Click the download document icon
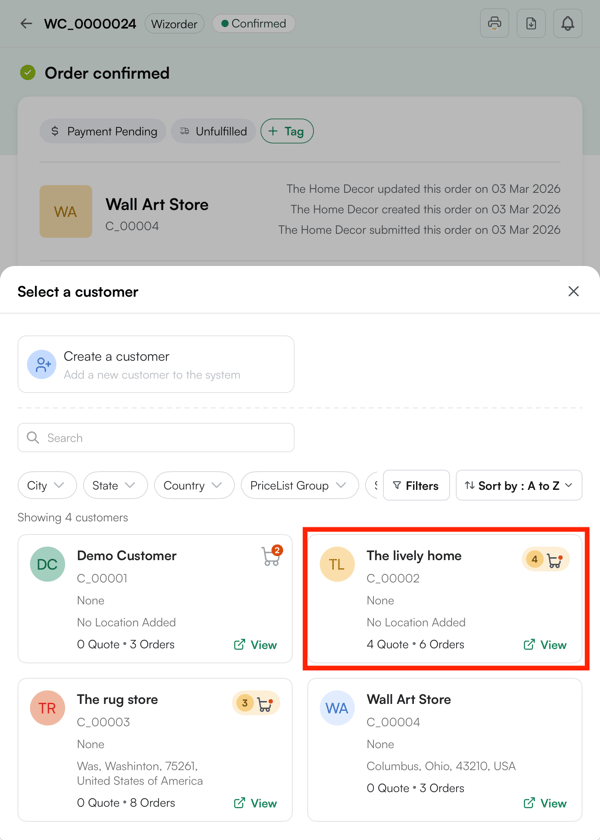 (x=531, y=23)
